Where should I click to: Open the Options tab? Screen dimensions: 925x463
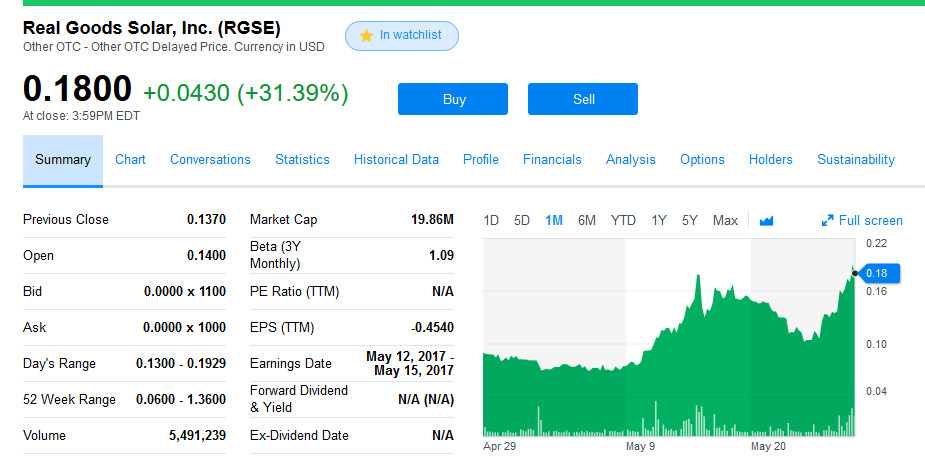702,160
